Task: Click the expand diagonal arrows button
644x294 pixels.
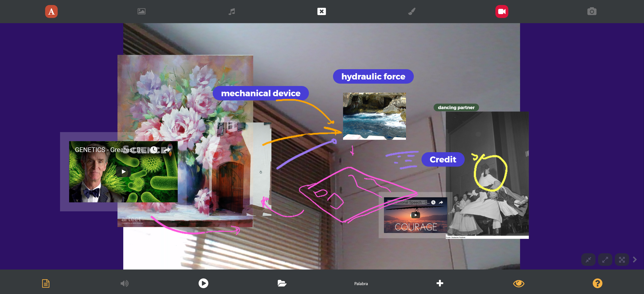Action: coord(605,260)
